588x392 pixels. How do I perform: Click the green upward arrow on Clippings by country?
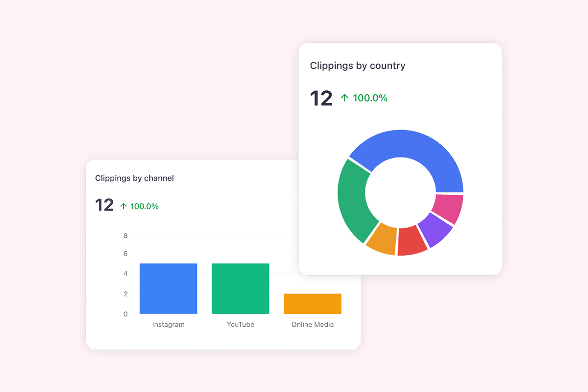(345, 98)
